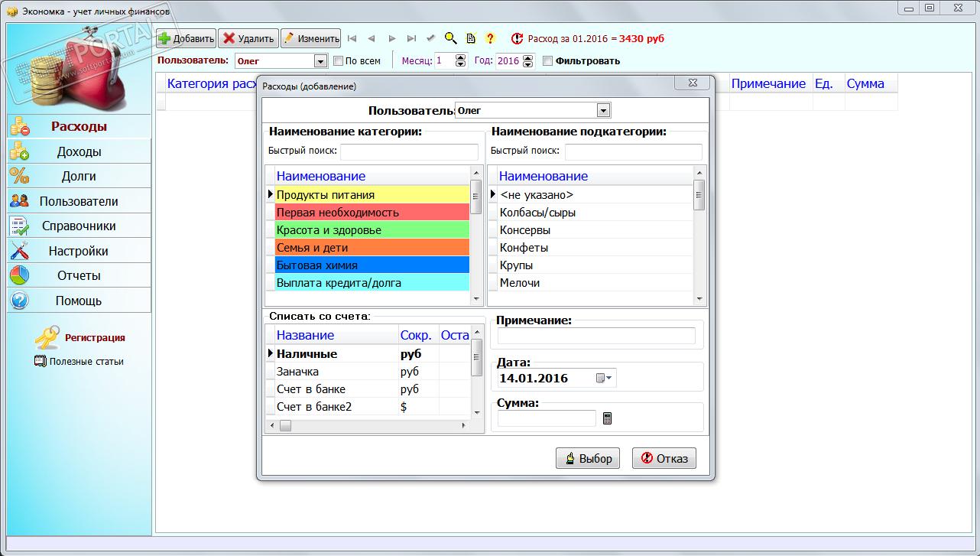980x556 pixels.
Task: Click the Экономка app icon in title bar
Action: (x=11, y=11)
